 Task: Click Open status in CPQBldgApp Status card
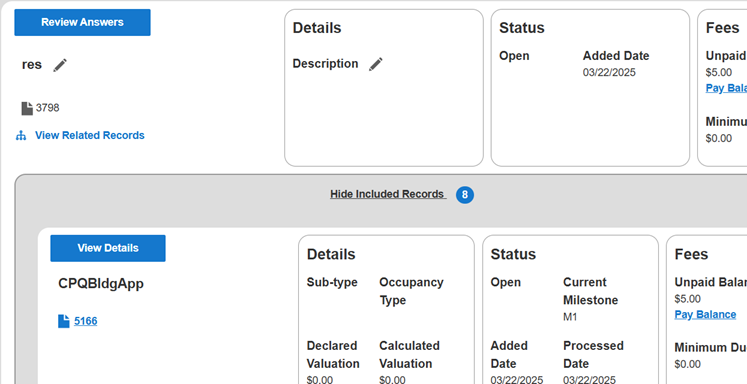tap(505, 282)
